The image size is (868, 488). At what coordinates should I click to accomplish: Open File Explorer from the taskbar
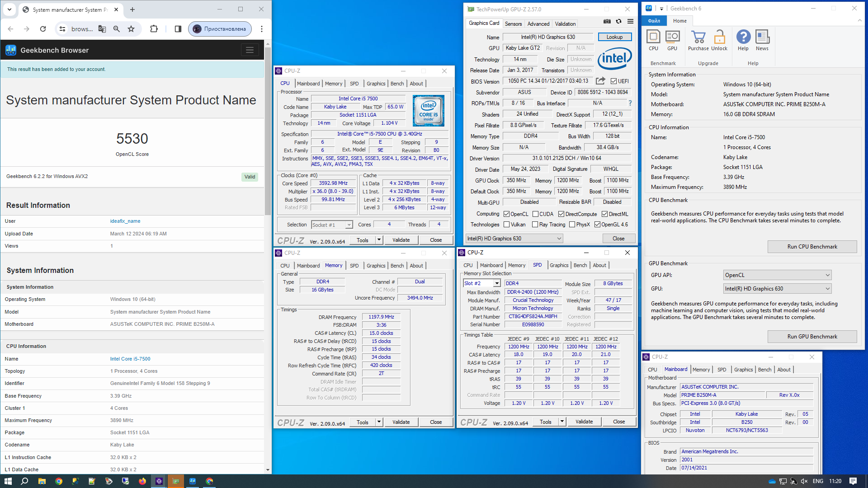pos(42,481)
